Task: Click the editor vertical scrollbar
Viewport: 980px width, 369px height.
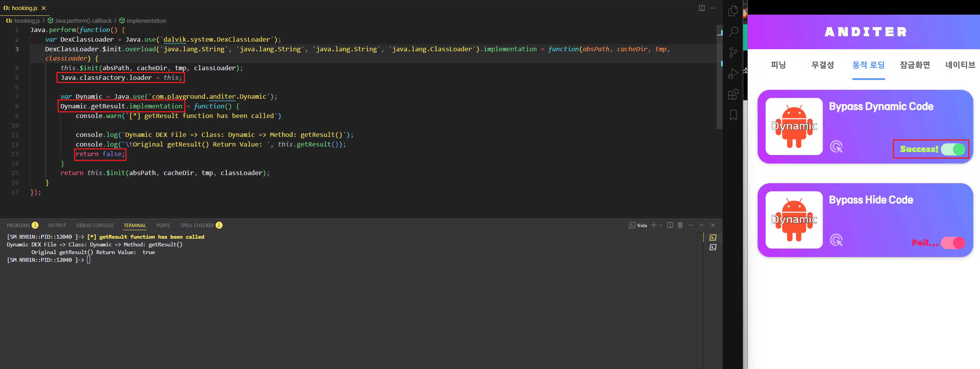Action: point(719,77)
